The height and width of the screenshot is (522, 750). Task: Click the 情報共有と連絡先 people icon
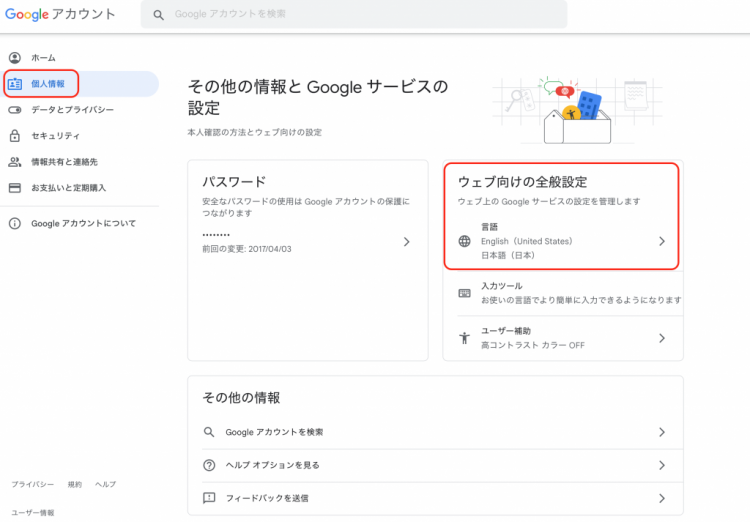[x=15, y=162]
